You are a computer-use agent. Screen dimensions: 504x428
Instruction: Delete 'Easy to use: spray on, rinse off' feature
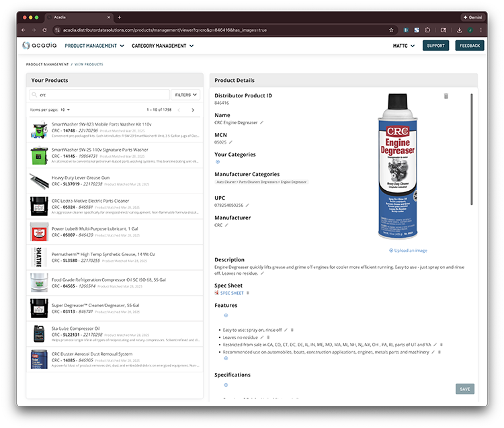[x=292, y=330]
